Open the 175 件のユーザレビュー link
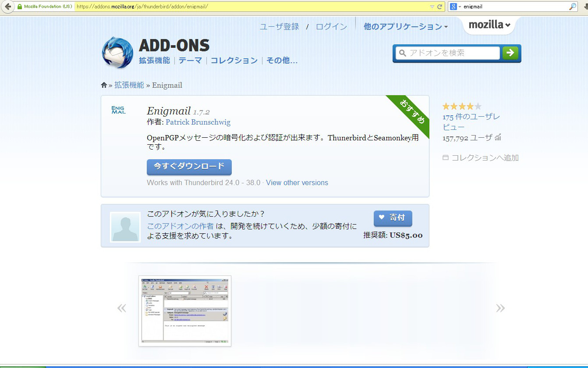The height and width of the screenshot is (368, 588). (x=471, y=122)
